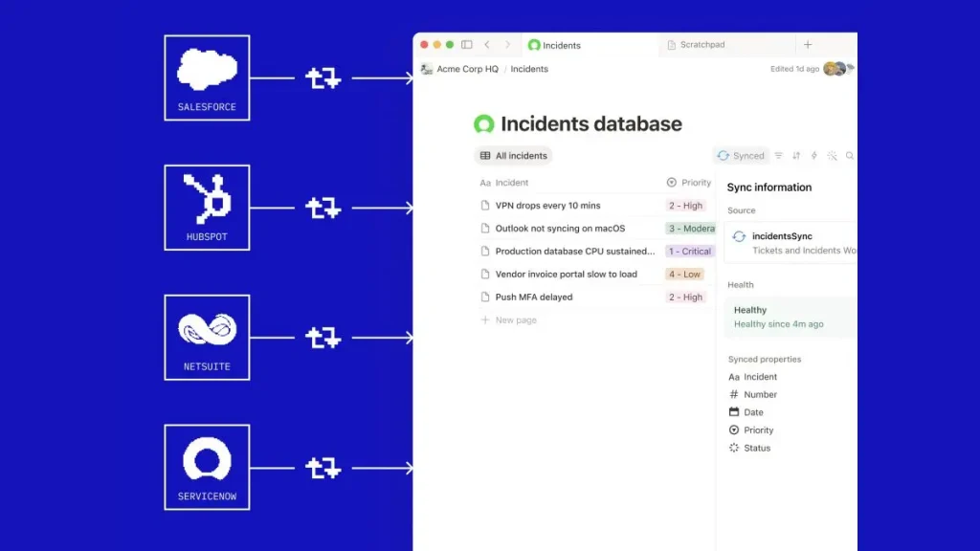Add a new tab with plus button
Screen dimensions: 980x551
pyautogui.click(x=808, y=44)
